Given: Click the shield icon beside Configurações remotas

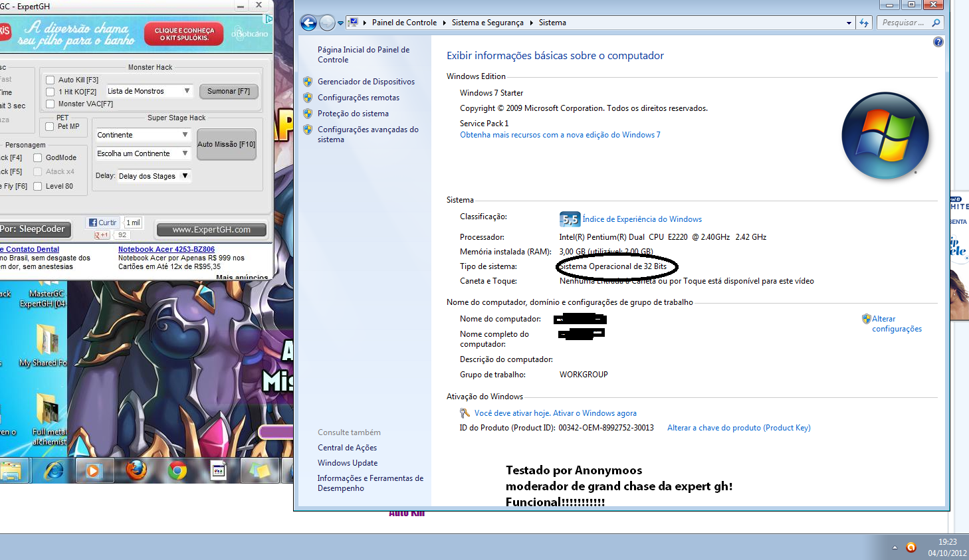Looking at the screenshot, I should click(x=308, y=98).
